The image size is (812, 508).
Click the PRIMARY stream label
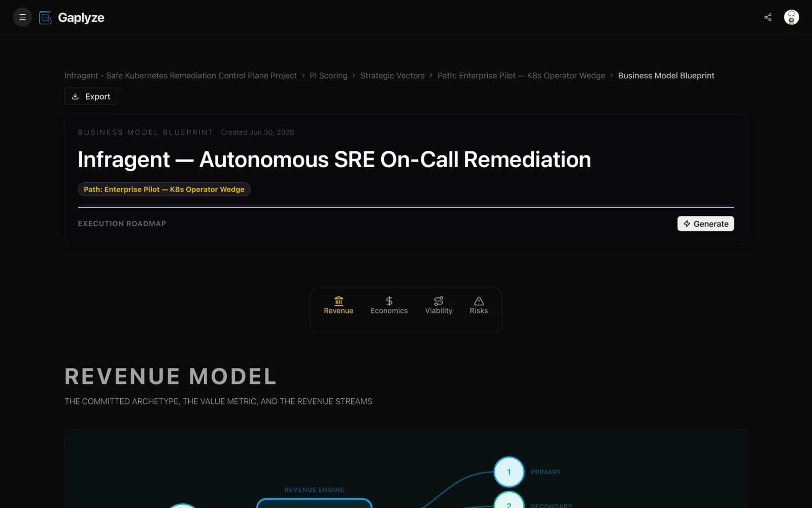click(x=546, y=472)
